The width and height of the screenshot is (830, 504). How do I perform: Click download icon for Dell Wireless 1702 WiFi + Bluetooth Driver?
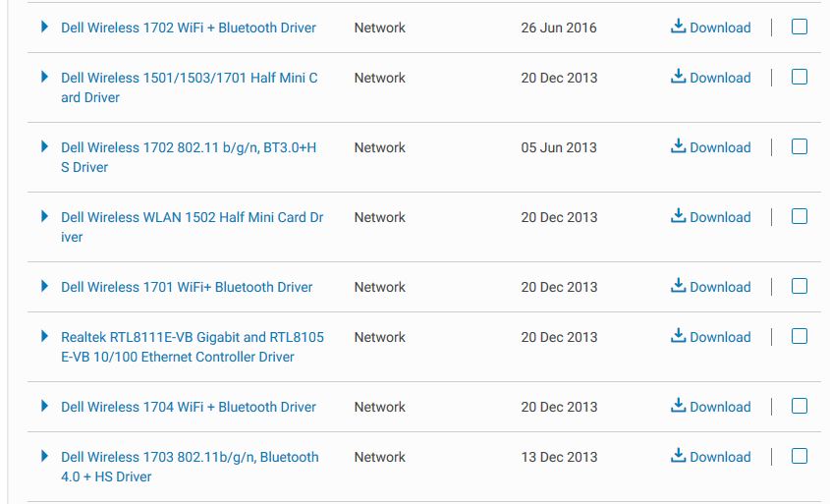[678, 26]
